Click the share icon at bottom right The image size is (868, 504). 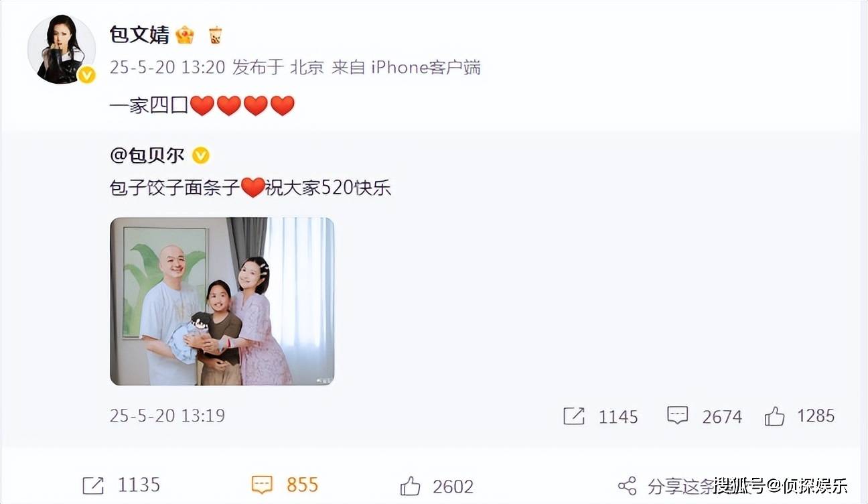coord(628,486)
